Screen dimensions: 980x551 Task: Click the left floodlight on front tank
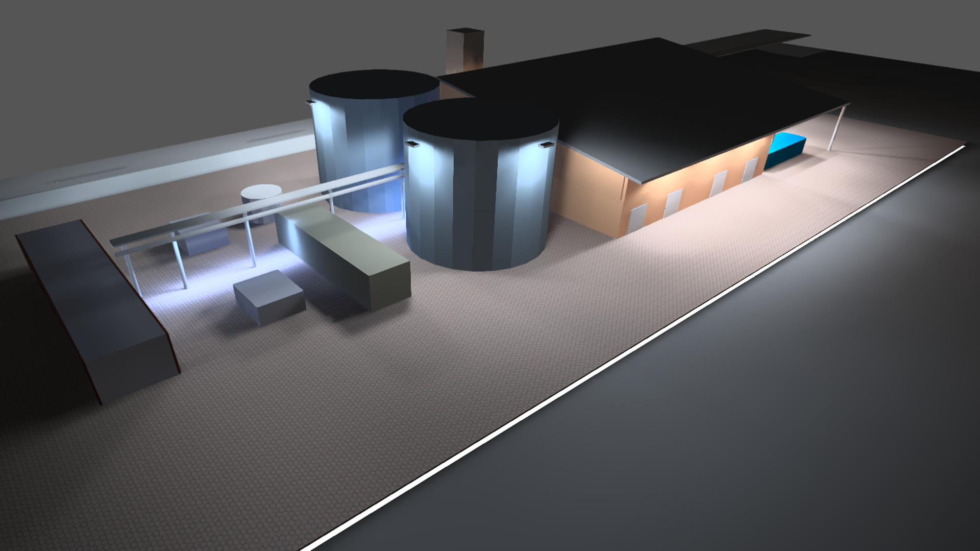[x=412, y=144]
